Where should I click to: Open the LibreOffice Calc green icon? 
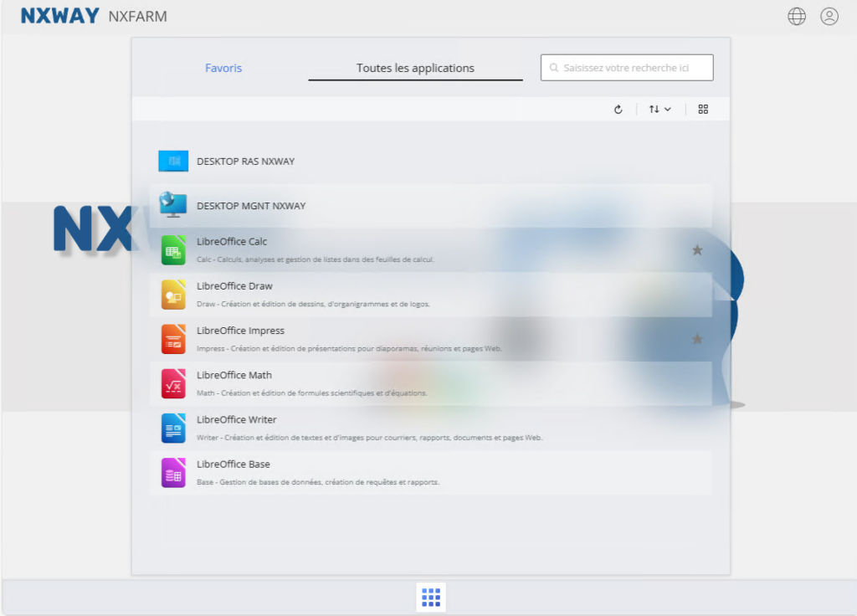click(173, 249)
